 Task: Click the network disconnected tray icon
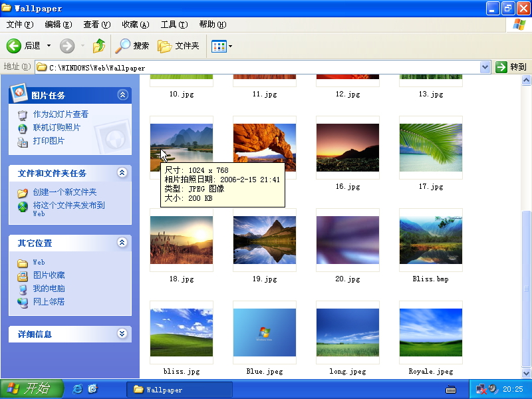click(x=481, y=389)
